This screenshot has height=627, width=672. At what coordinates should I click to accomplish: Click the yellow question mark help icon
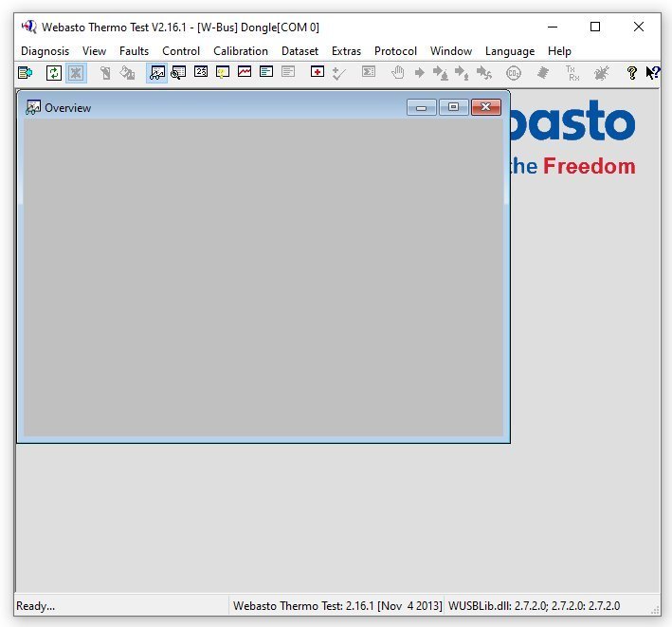[x=632, y=72]
